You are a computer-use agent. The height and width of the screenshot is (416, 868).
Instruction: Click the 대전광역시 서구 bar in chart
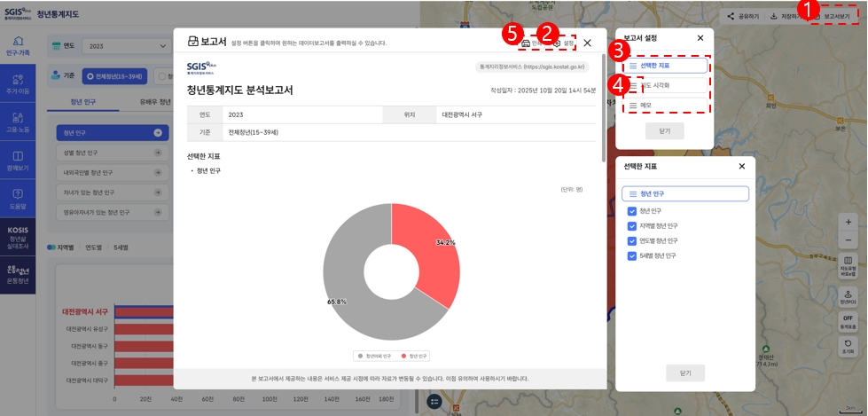point(144,312)
